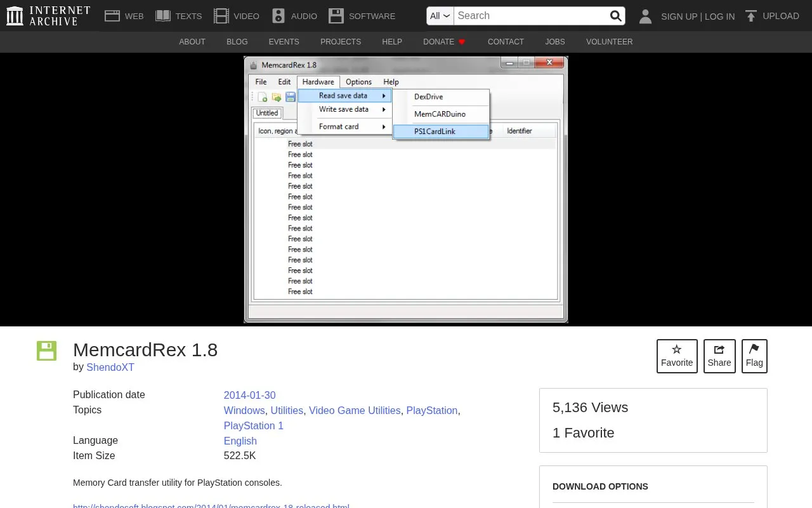Open the Software section floppy icon
The width and height of the screenshot is (812, 508).
336,16
